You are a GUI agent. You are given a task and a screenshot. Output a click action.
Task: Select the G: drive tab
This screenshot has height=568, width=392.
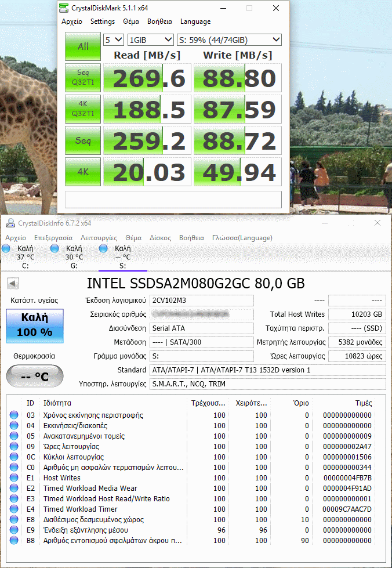74,257
